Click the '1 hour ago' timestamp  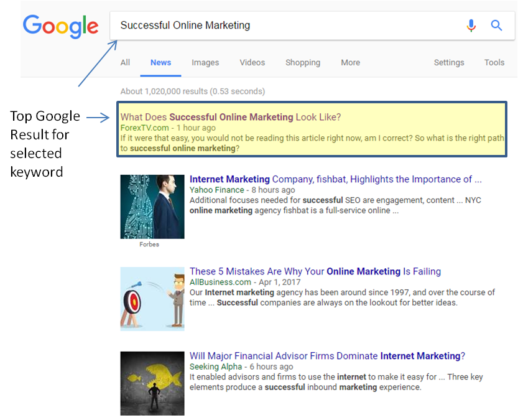[196, 128]
